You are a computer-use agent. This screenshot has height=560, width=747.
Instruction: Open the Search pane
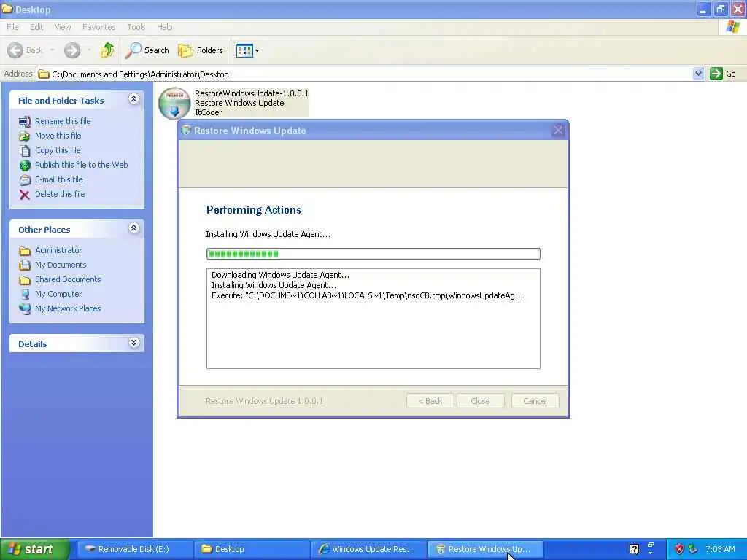[x=147, y=50]
